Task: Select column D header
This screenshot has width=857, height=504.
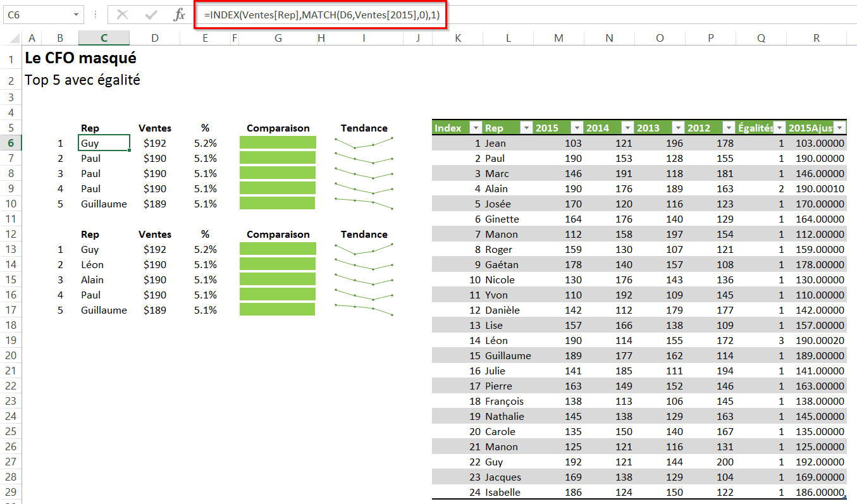Action: [155, 39]
